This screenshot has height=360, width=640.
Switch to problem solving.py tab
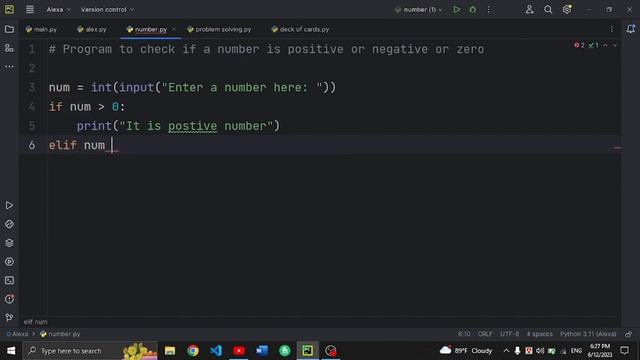(x=219, y=29)
